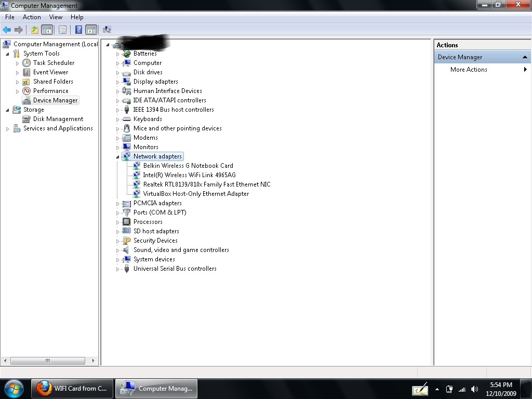Viewport: 532px width, 399px height.
Task: Click the left pane scroll right arrow
Action: coord(93,361)
